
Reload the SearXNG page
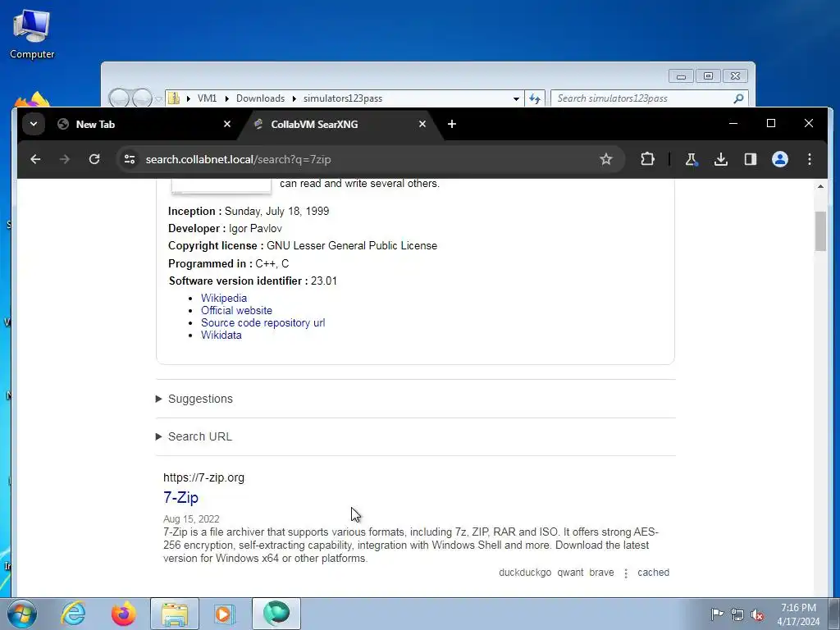pos(94,159)
